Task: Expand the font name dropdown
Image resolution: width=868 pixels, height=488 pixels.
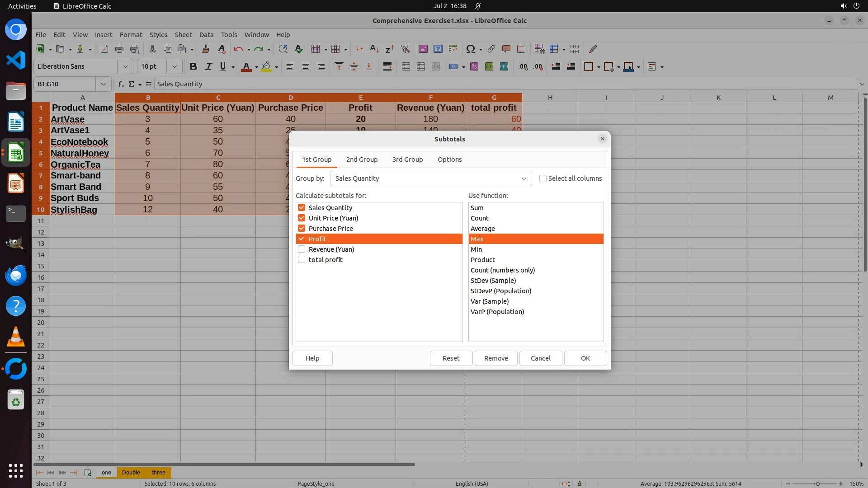Action: pos(125,67)
